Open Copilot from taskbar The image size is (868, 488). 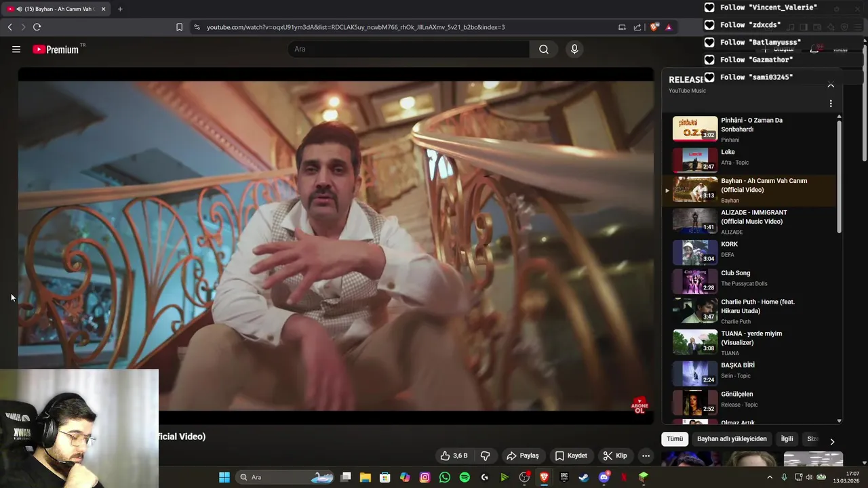[x=405, y=477]
